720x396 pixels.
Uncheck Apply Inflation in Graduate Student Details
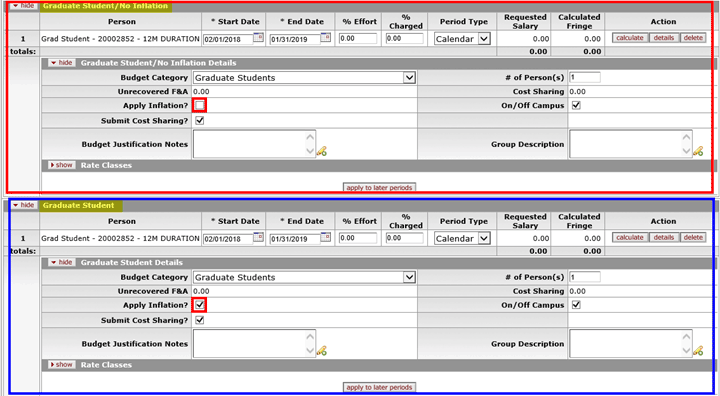[200, 305]
